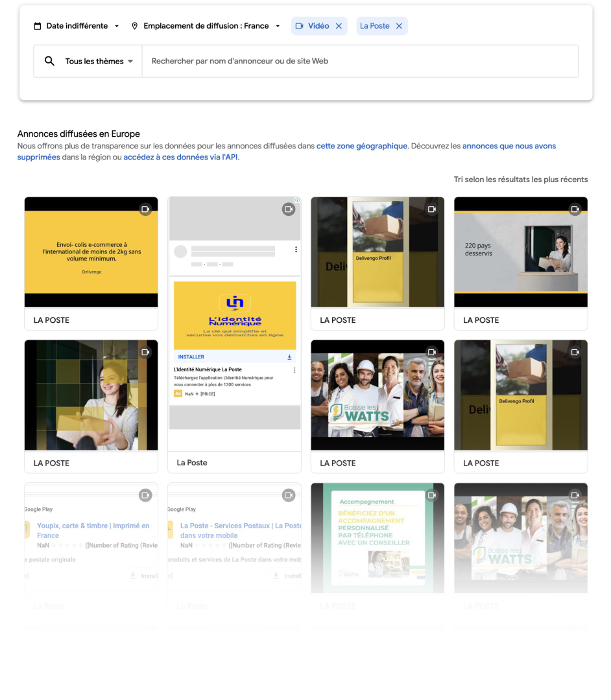The width and height of the screenshot is (611, 700).
Task: Click video icon on Services Postaux app ad
Action: coord(289,495)
